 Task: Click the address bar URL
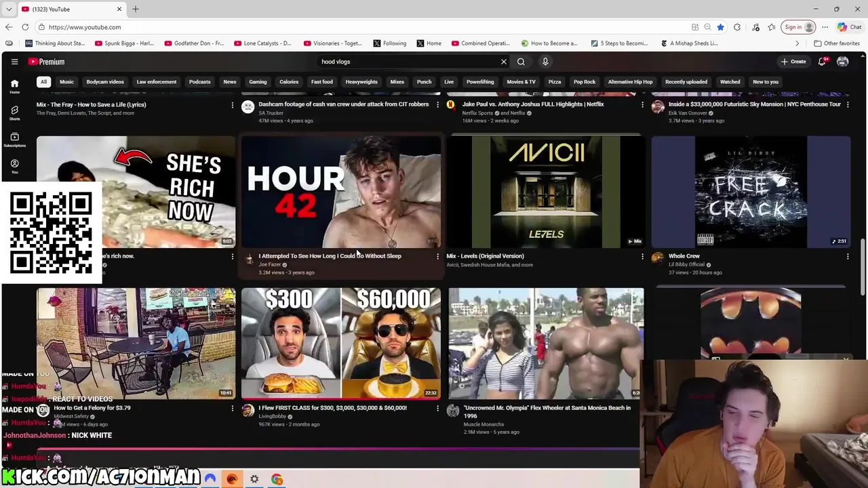[x=85, y=27]
